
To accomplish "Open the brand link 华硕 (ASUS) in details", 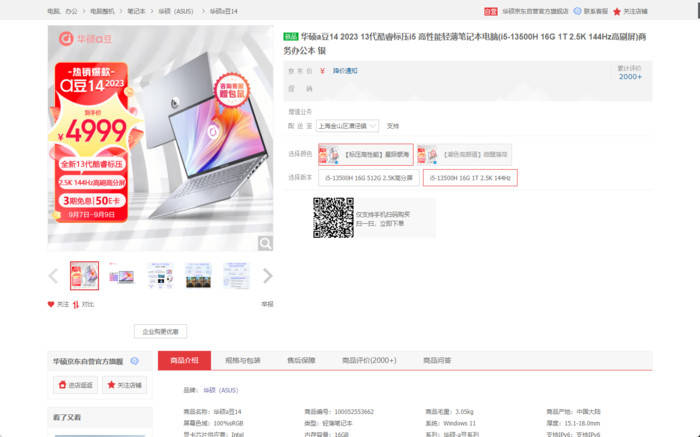I will tap(221, 390).
